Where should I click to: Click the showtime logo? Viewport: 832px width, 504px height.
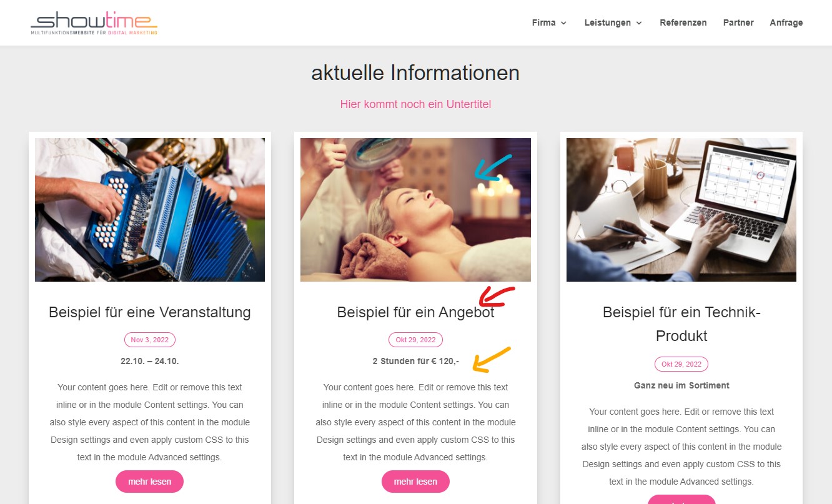(x=94, y=22)
